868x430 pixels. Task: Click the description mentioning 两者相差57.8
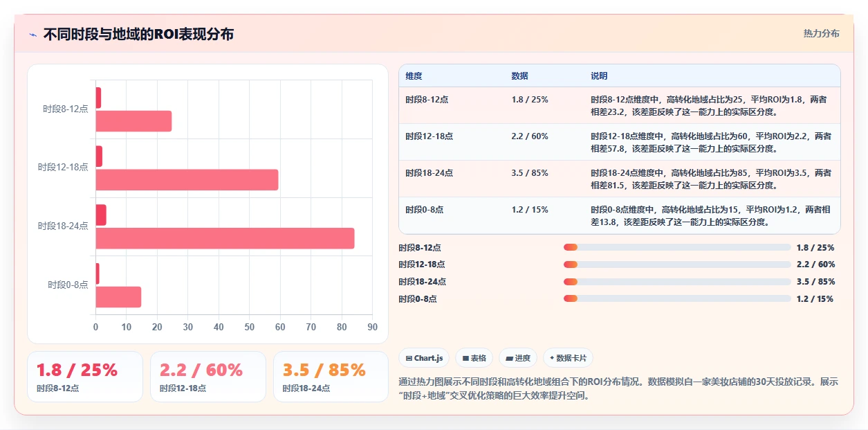[711, 142]
